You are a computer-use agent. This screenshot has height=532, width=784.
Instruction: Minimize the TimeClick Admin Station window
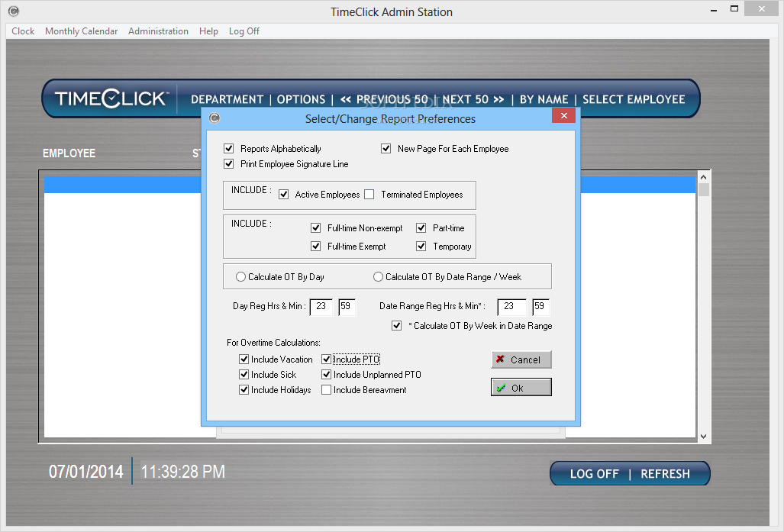(x=714, y=9)
